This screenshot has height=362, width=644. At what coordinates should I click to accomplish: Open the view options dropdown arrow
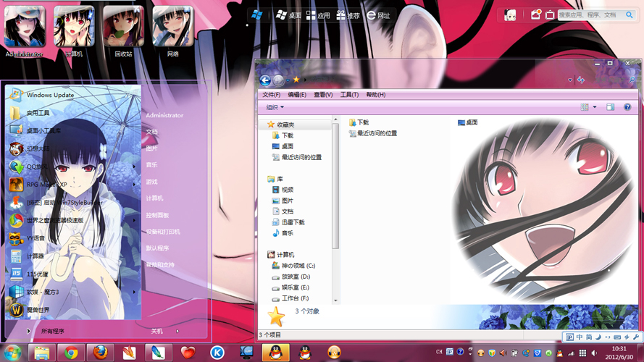pos(594,107)
